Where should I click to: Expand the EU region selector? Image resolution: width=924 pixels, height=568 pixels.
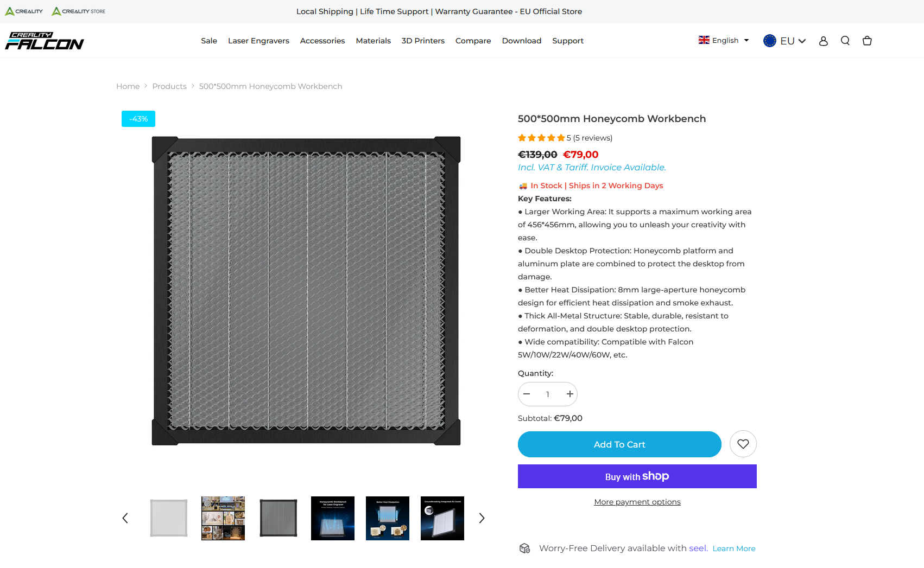[784, 41]
